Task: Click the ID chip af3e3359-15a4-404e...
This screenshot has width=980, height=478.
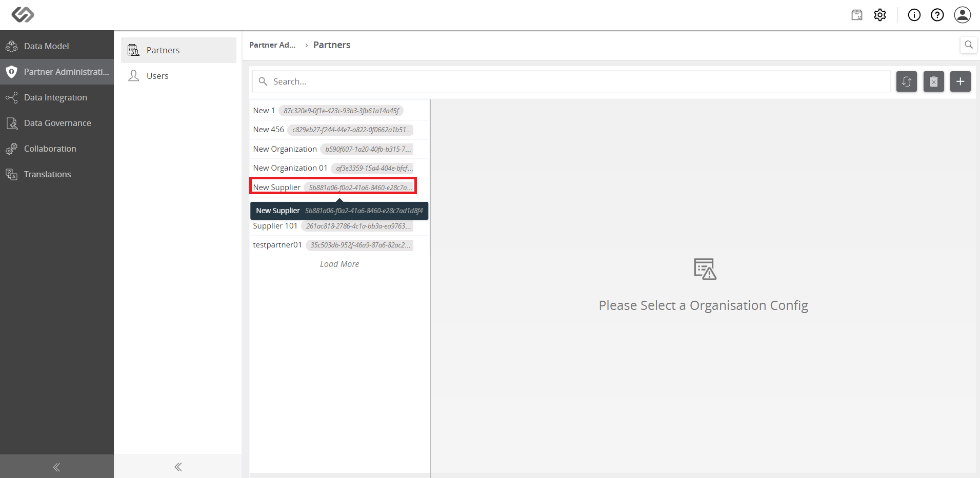Action: click(x=373, y=168)
